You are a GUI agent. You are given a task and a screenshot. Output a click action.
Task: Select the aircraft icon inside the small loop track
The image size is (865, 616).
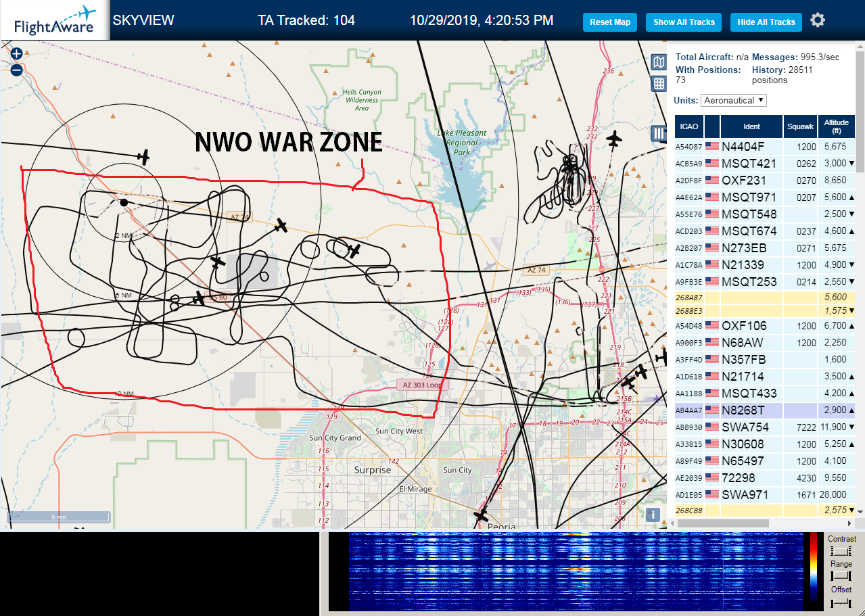[354, 251]
